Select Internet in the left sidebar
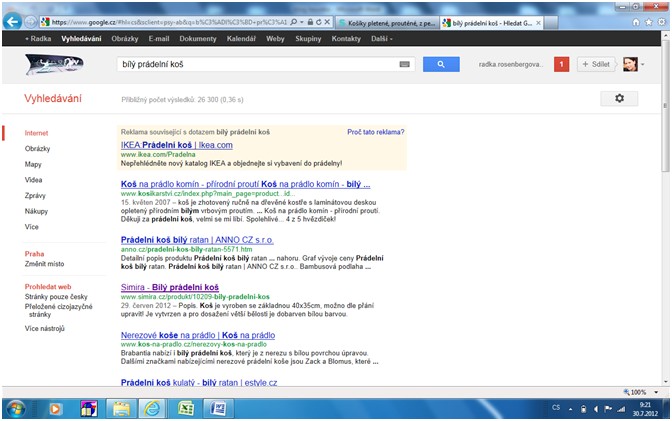 [36, 133]
